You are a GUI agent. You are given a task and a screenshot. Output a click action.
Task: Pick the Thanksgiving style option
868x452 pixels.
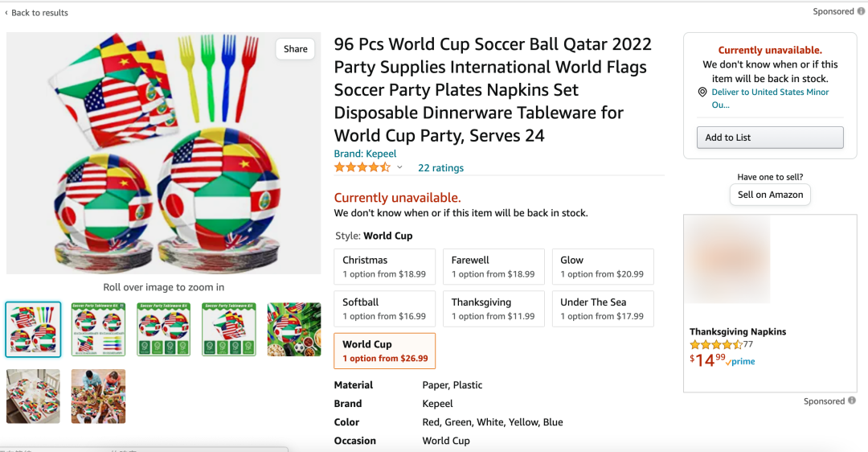click(x=493, y=309)
